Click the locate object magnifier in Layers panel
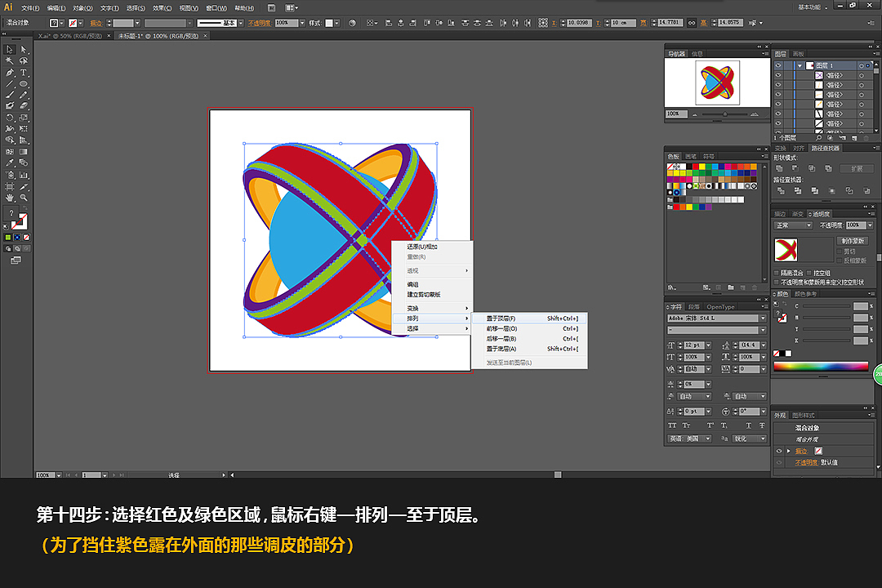The width and height of the screenshot is (882, 588). click(x=818, y=138)
